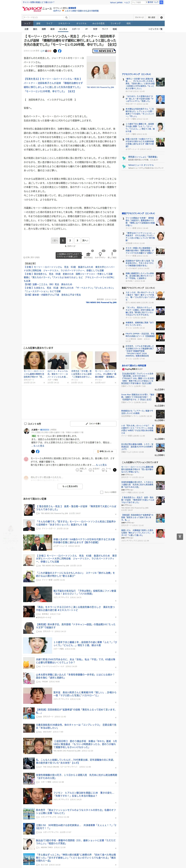
Task: Open related link 脚本家・内館牧子さん77歳
Action: point(52,295)
